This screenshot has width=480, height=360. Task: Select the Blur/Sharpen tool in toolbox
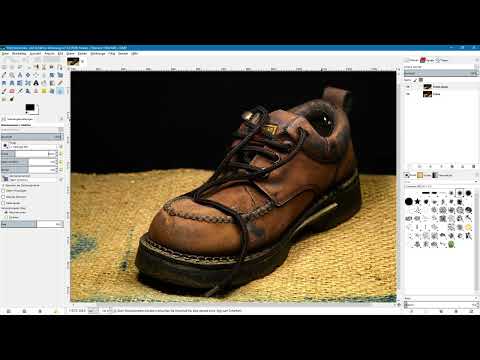click(x=60, y=91)
